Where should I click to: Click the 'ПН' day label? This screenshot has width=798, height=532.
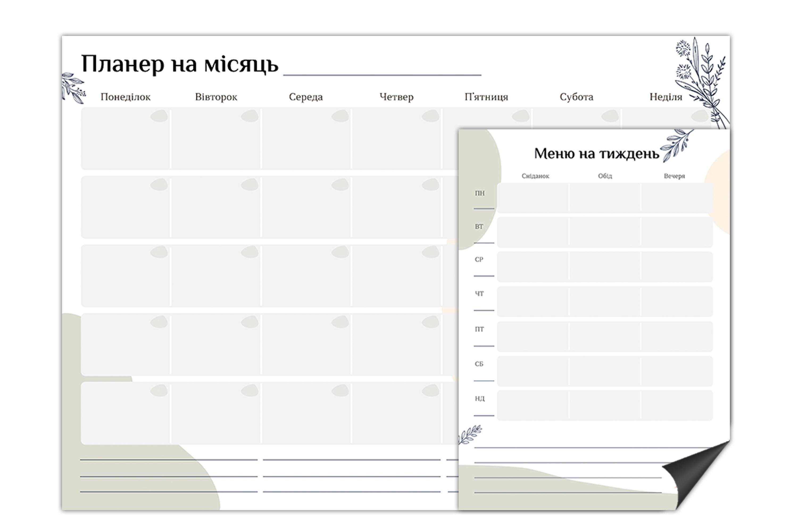click(x=480, y=193)
